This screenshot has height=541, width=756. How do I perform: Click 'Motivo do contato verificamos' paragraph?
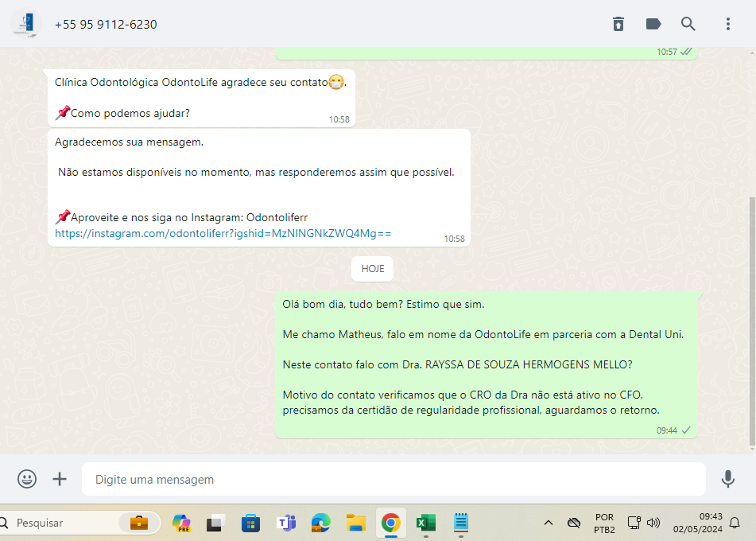pos(471,403)
